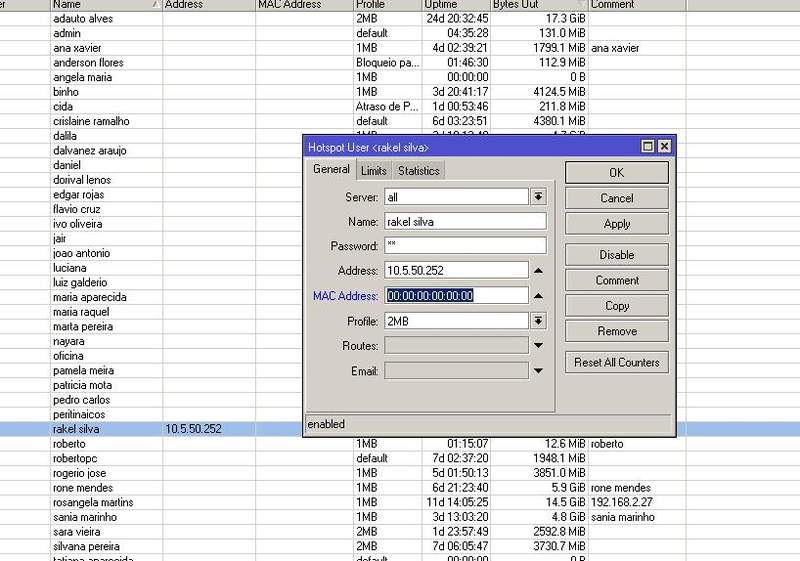
Task: Select the edgar rojas row
Action: 151,195
